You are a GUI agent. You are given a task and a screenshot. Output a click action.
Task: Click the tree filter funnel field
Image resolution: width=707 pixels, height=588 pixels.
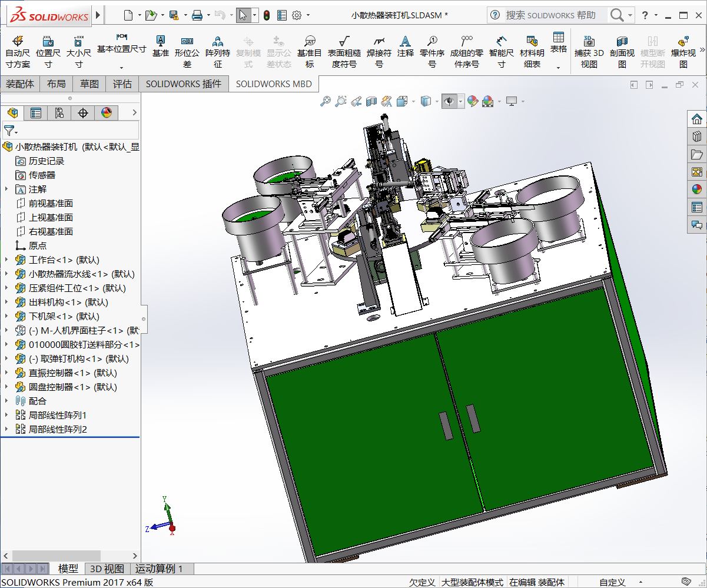tap(71, 131)
